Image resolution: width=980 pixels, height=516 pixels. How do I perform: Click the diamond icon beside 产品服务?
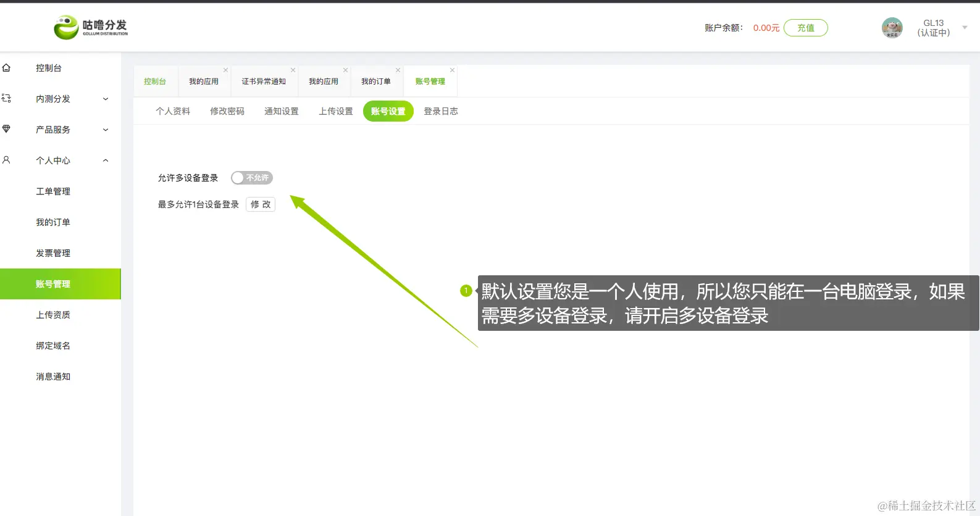6,129
